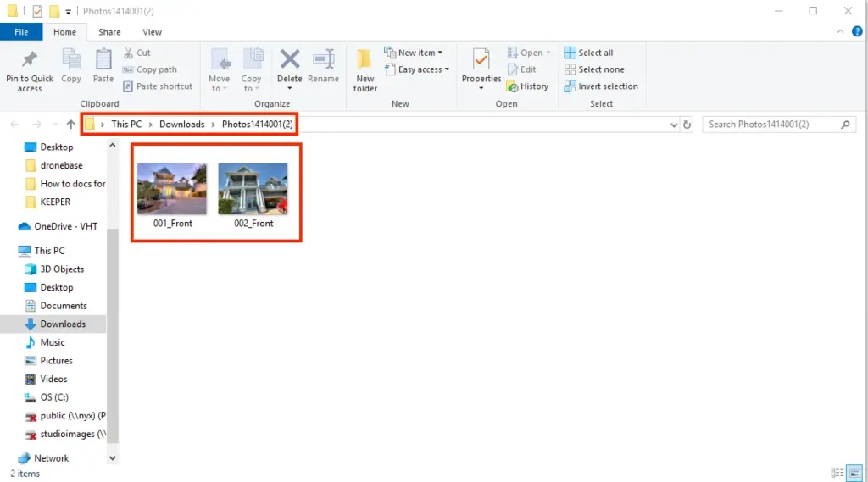The width and height of the screenshot is (868, 482).
Task: Open the File menu tab
Action: pyautogui.click(x=21, y=32)
